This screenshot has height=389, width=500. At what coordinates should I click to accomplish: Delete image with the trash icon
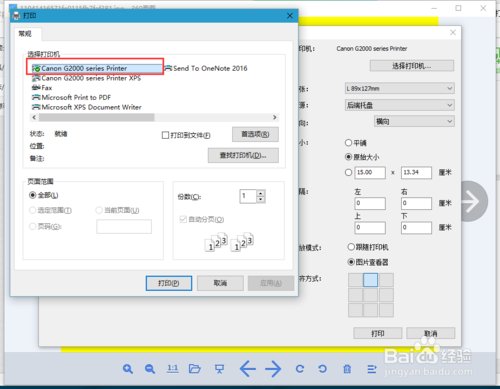(347, 369)
